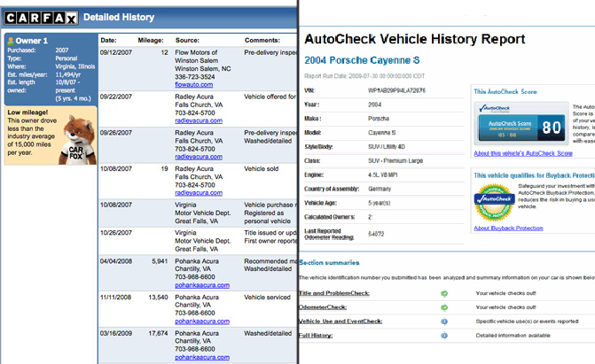Click blue info icon for Full History
Image resolution: width=595 pixels, height=364 pixels.
click(x=444, y=336)
